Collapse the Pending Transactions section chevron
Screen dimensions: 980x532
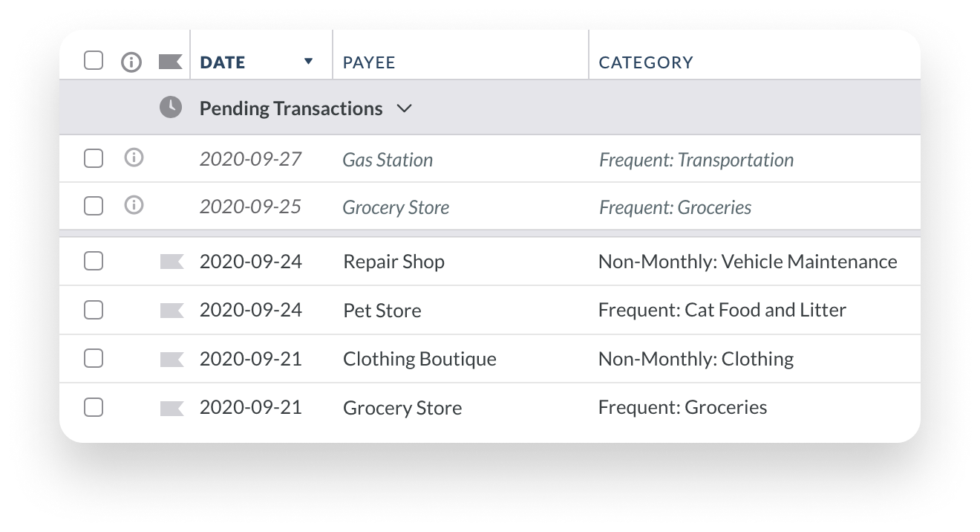click(404, 108)
